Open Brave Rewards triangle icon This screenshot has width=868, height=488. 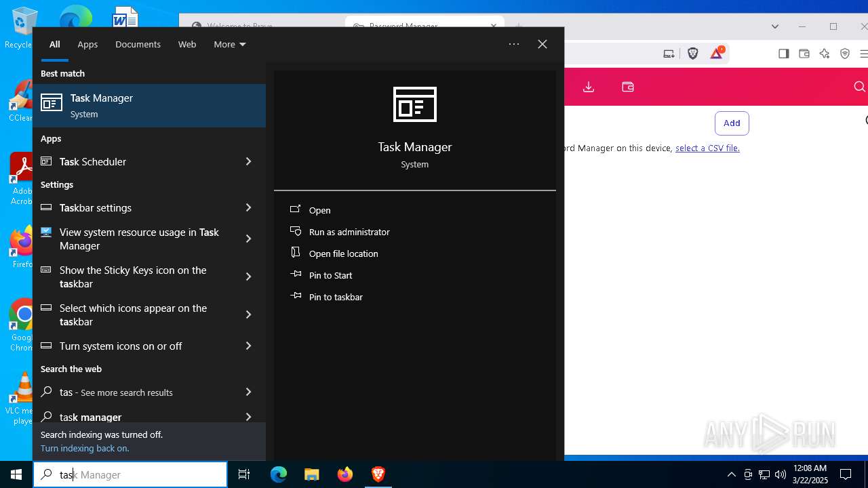(x=717, y=54)
